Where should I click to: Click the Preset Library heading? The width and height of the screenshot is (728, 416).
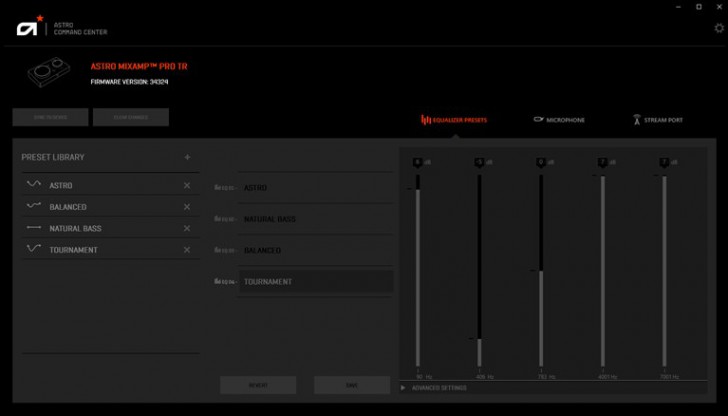pos(53,157)
